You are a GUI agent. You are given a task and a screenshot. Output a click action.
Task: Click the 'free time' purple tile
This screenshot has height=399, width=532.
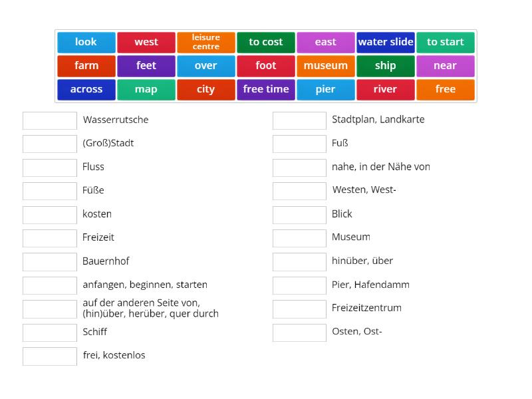(x=266, y=89)
